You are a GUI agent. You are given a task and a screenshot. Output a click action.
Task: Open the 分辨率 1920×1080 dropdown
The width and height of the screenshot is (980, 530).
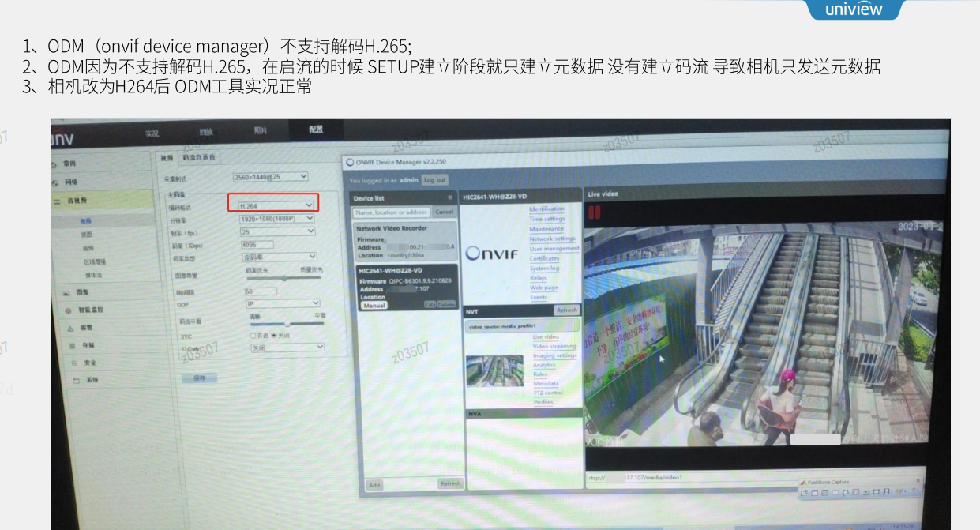(277, 219)
